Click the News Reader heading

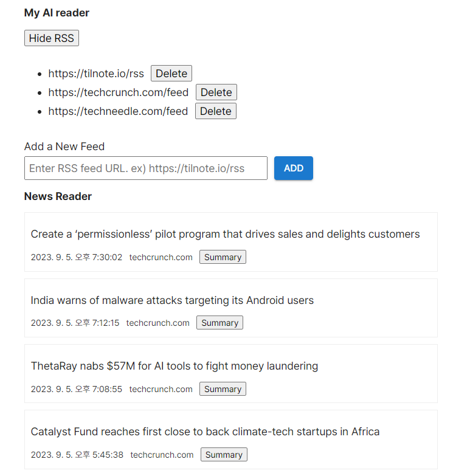click(x=58, y=196)
